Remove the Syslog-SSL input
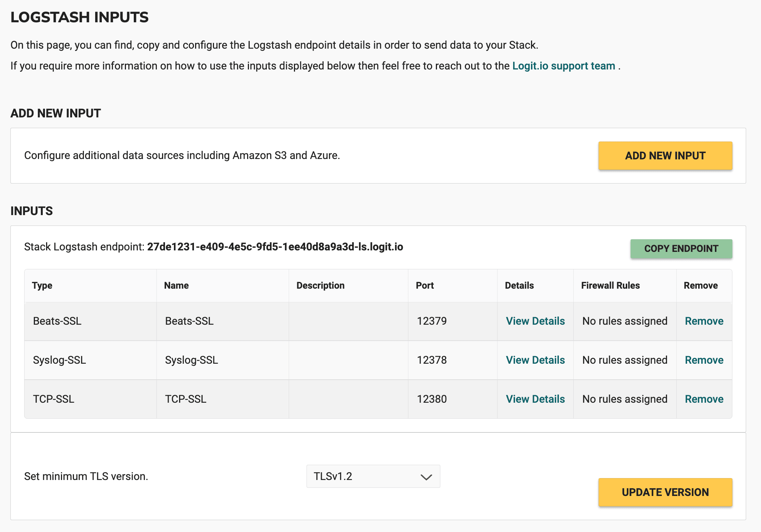 tap(704, 360)
